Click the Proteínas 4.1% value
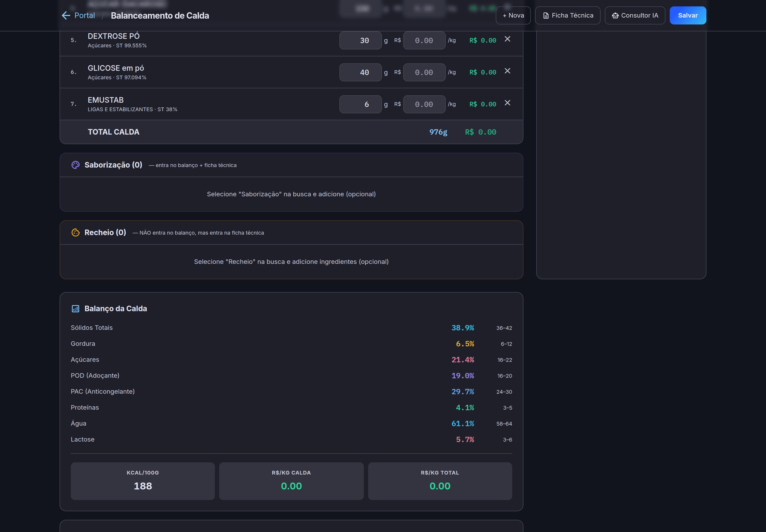 465,408
